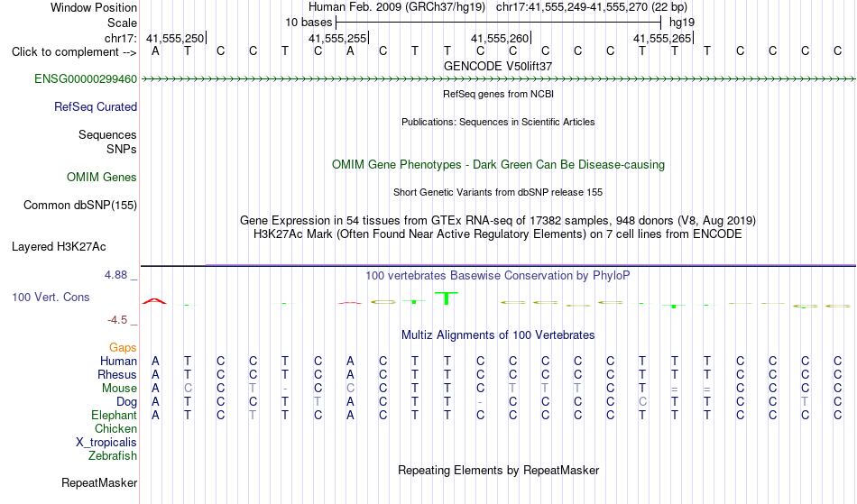This screenshot has width=857, height=504.
Task: Click 'Multiz Alignments of 100 Vertebrates' title
Action: coord(498,335)
